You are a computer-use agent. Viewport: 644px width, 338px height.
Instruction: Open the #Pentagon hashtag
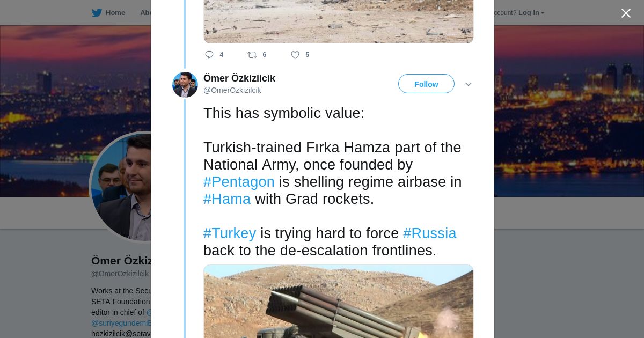pyautogui.click(x=239, y=182)
